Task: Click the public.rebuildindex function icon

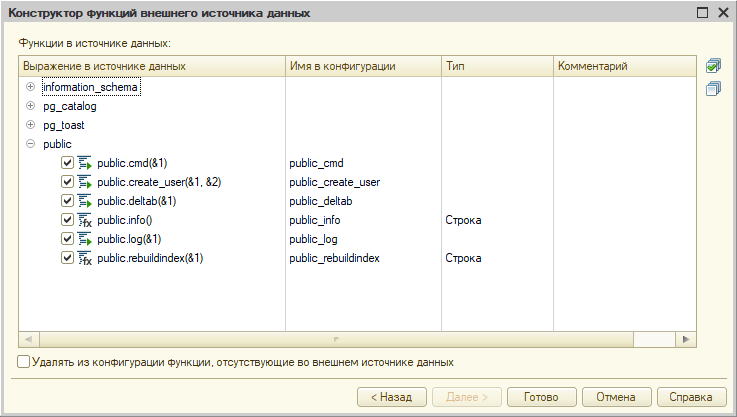Action: [x=85, y=258]
